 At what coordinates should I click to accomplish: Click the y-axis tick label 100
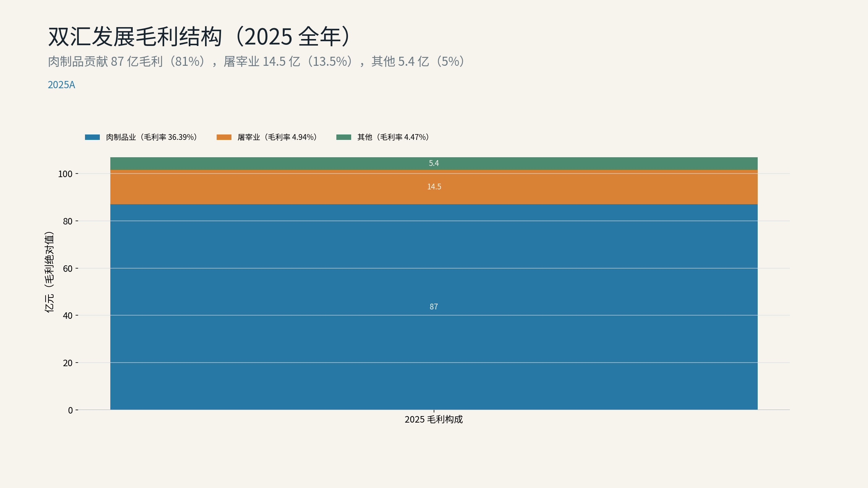point(65,174)
